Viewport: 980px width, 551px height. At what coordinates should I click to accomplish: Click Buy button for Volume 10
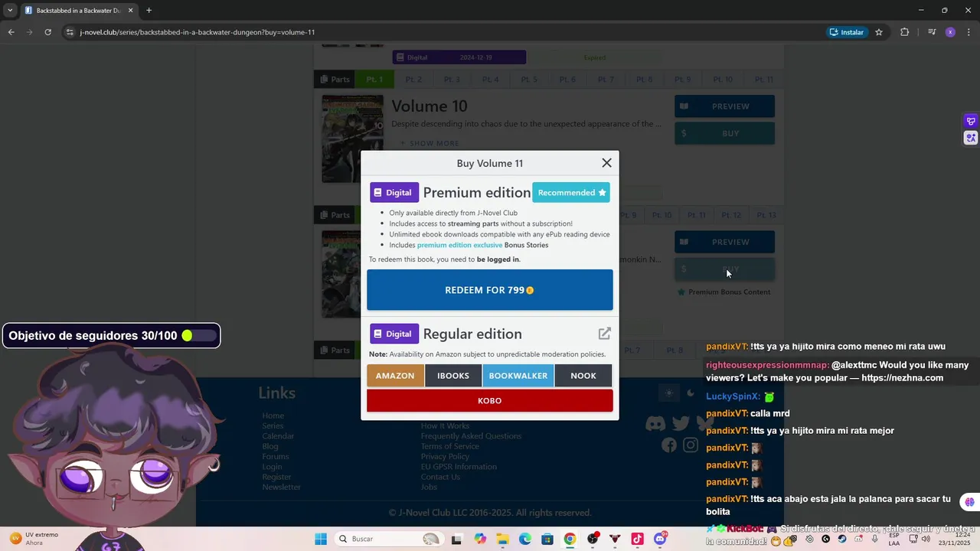[x=724, y=133]
